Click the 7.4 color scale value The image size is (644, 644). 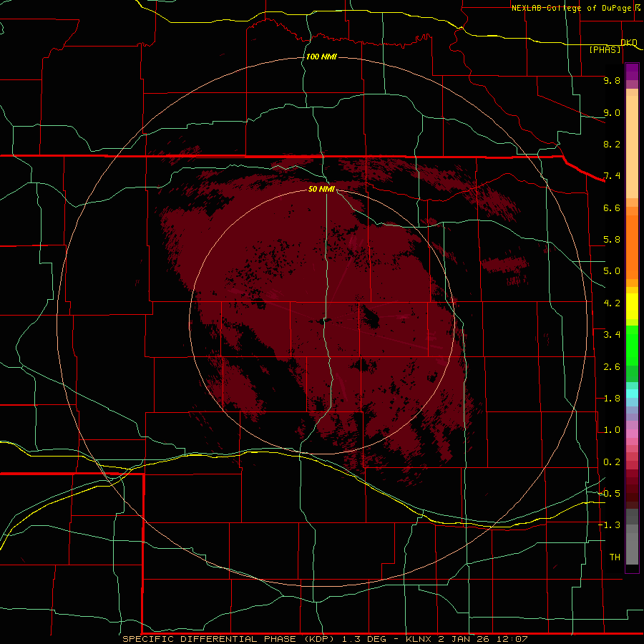point(612,176)
